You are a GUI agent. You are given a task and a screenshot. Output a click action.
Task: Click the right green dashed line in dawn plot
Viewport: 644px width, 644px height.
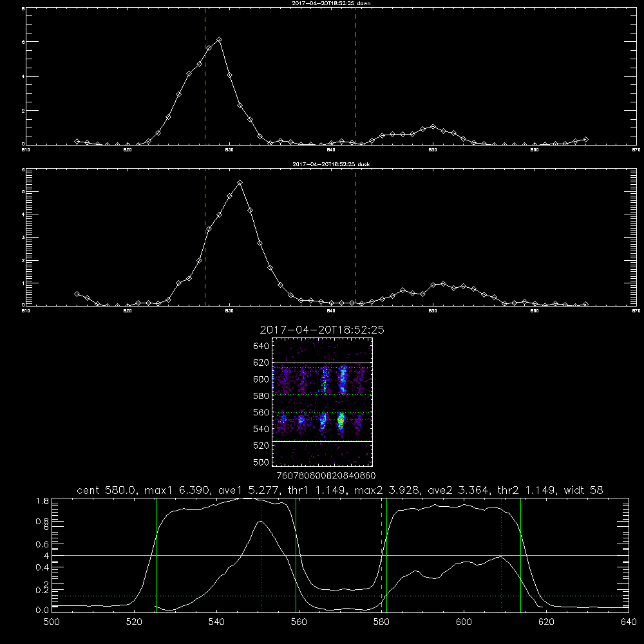point(355,77)
